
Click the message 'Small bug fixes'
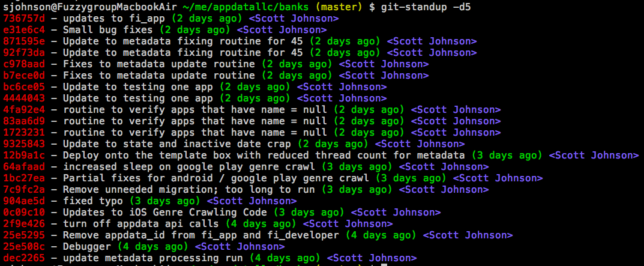(108, 29)
